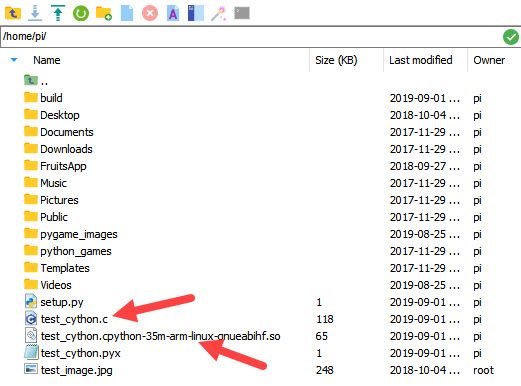Select the test_image.jpg file
Image resolution: width=521 pixels, height=386 pixels.
coord(68,370)
